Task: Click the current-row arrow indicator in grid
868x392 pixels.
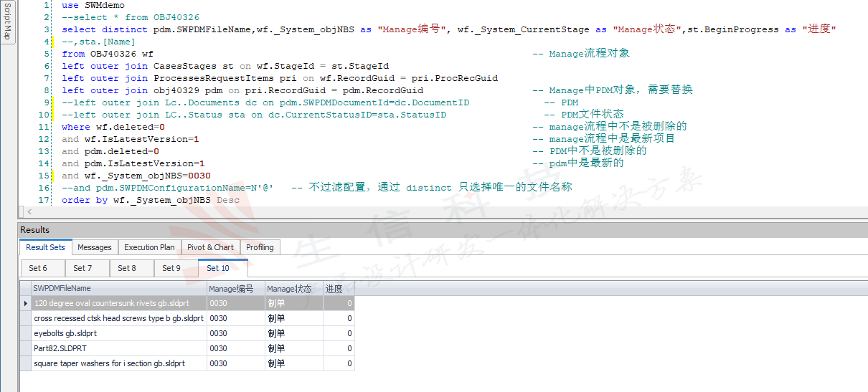Action: coord(26,303)
